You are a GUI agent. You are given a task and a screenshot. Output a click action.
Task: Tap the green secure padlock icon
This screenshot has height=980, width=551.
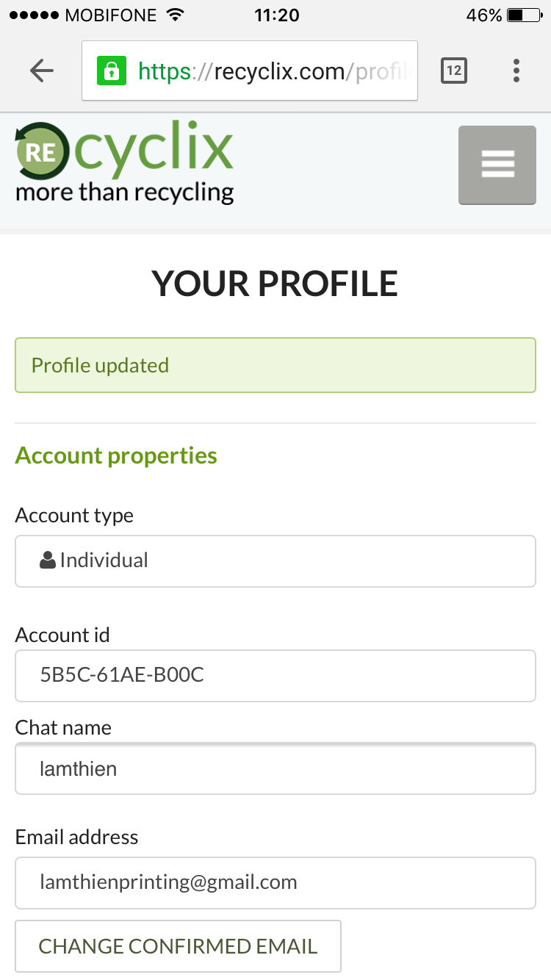112,71
